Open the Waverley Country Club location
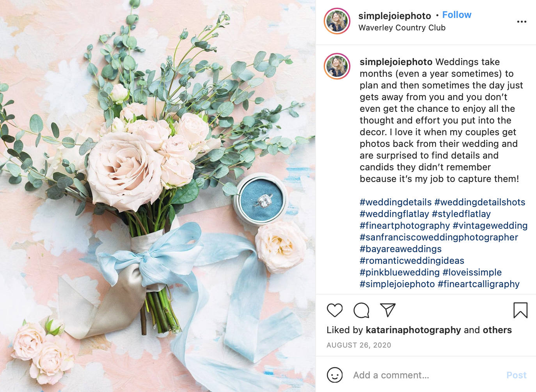 tap(402, 28)
